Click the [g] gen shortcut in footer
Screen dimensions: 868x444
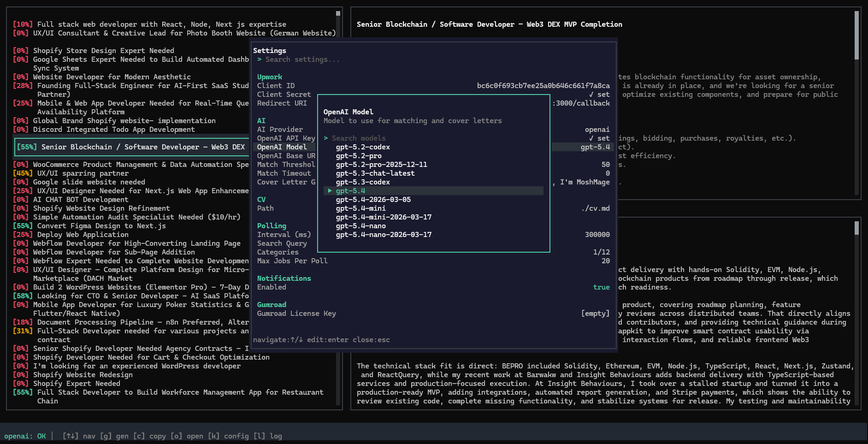pos(114,436)
